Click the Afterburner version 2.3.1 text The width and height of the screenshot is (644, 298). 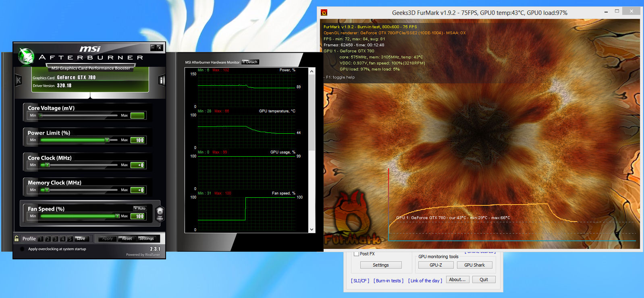(155, 249)
